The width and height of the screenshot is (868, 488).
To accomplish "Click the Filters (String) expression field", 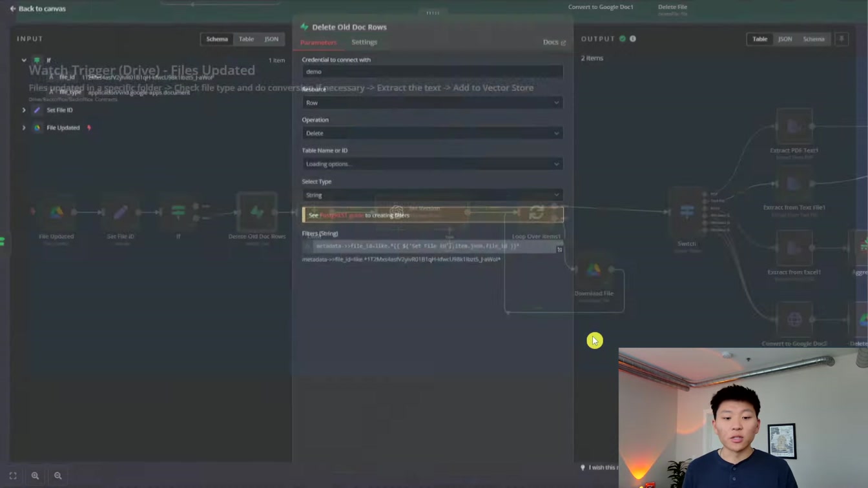I will [434, 246].
